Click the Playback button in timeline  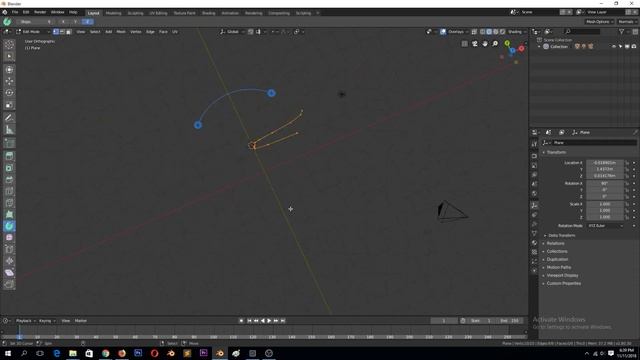tap(26, 321)
